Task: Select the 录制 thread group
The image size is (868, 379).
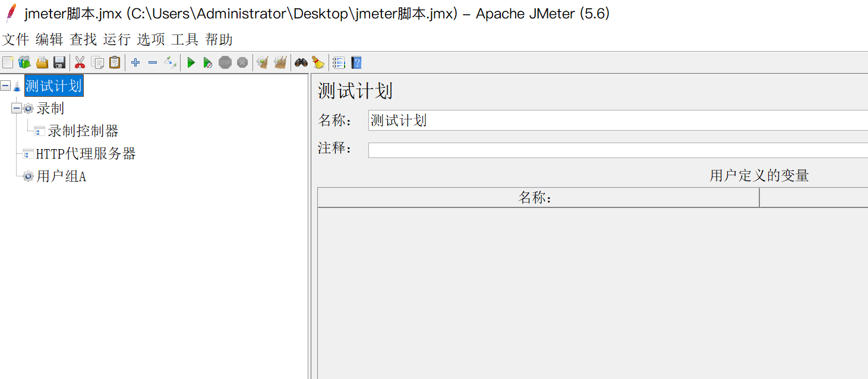Action: click(x=50, y=109)
